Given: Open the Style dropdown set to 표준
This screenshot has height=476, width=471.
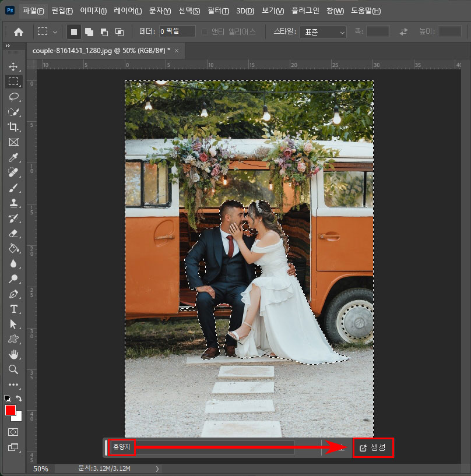Looking at the screenshot, I should pos(323,32).
